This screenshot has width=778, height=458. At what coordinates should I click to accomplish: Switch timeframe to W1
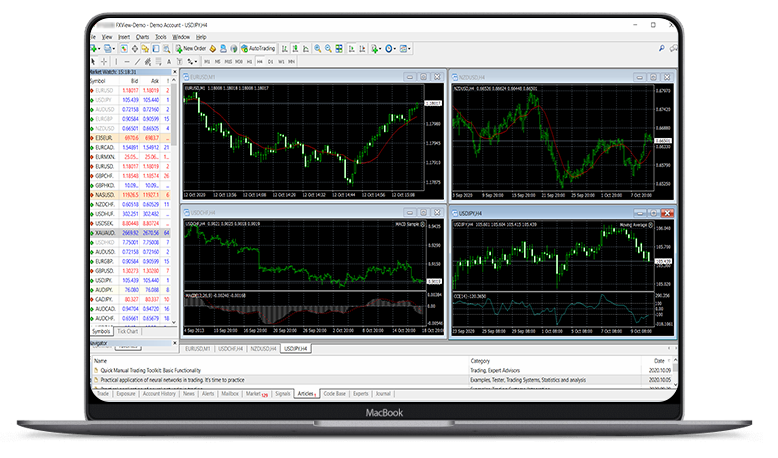pos(281,62)
